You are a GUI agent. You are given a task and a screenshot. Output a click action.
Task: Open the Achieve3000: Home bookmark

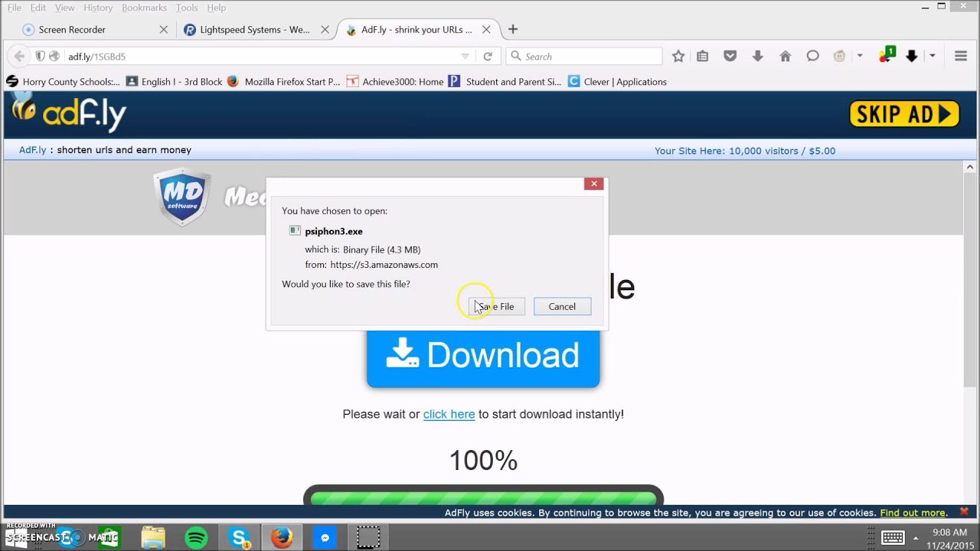coord(395,82)
